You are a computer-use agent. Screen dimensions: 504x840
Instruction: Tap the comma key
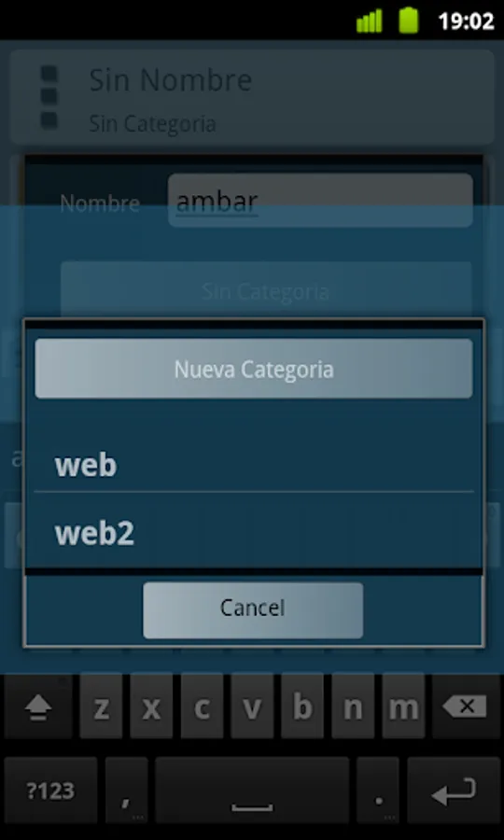[126, 791]
